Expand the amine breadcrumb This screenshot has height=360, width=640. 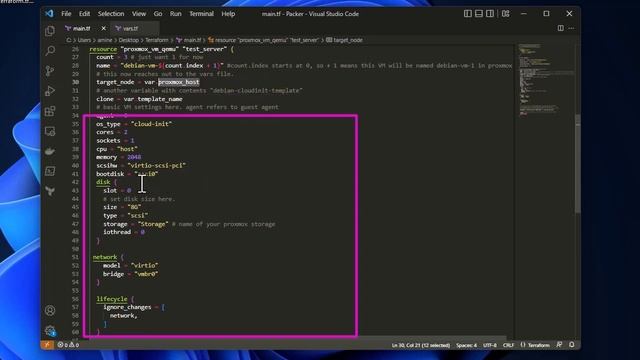104,40
